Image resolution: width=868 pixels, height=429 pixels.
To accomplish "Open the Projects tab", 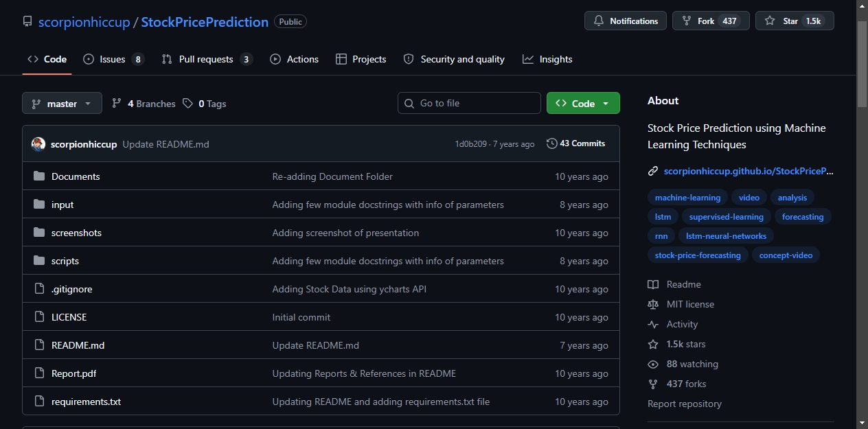I will (x=361, y=59).
